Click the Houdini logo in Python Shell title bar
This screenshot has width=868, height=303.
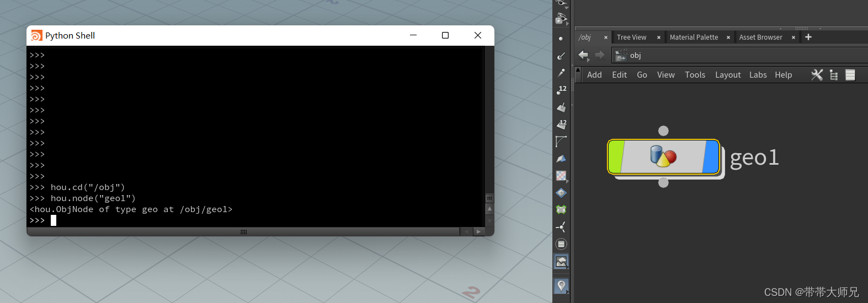(36, 35)
